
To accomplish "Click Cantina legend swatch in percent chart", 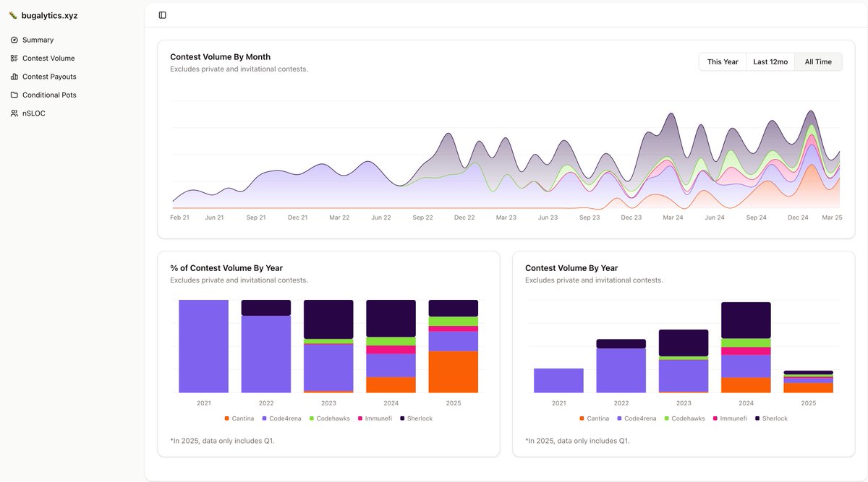I will (x=227, y=418).
